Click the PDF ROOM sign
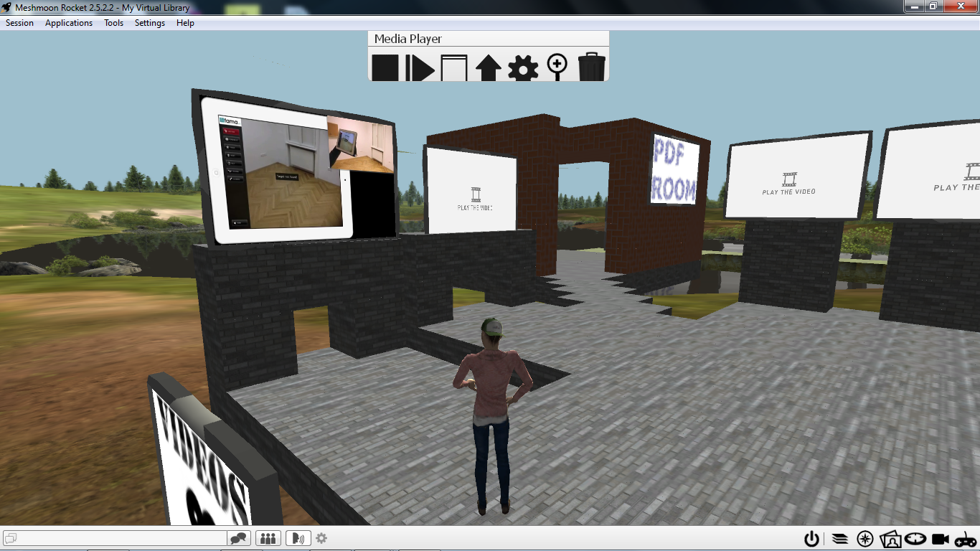Screen dimensions: 980x551 coord(675,169)
